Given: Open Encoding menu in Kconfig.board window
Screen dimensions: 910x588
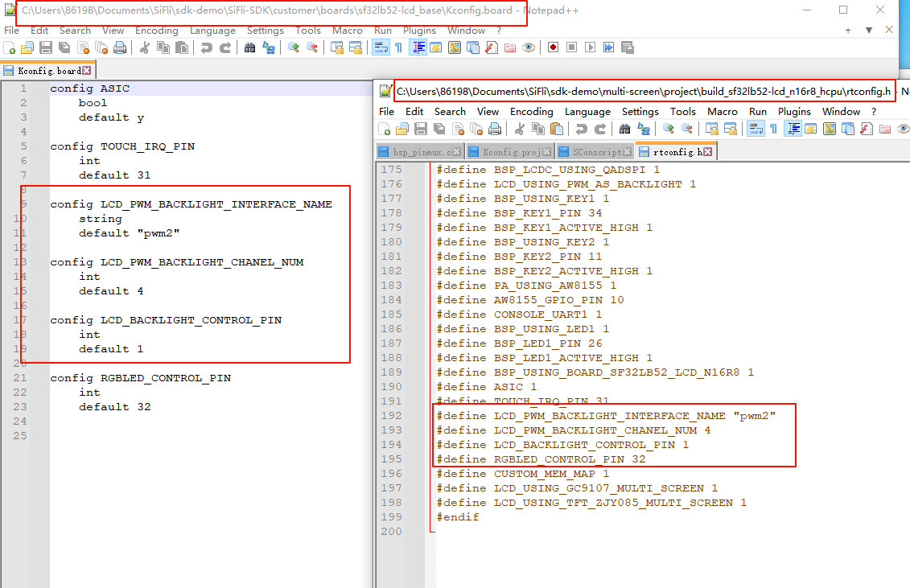Looking at the screenshot, I should click(157, 31).
